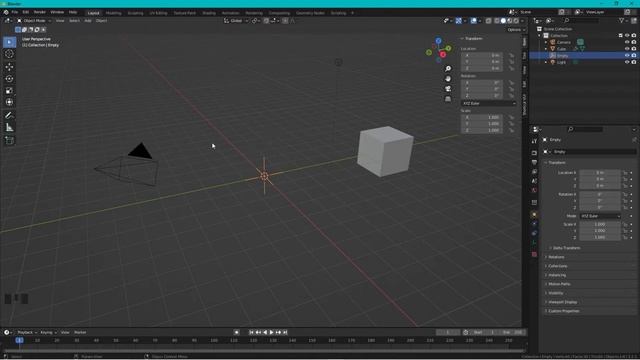This screenshot has width=640, height=360.
Task: Open the Physics properties tab
Action: (534, 224)
